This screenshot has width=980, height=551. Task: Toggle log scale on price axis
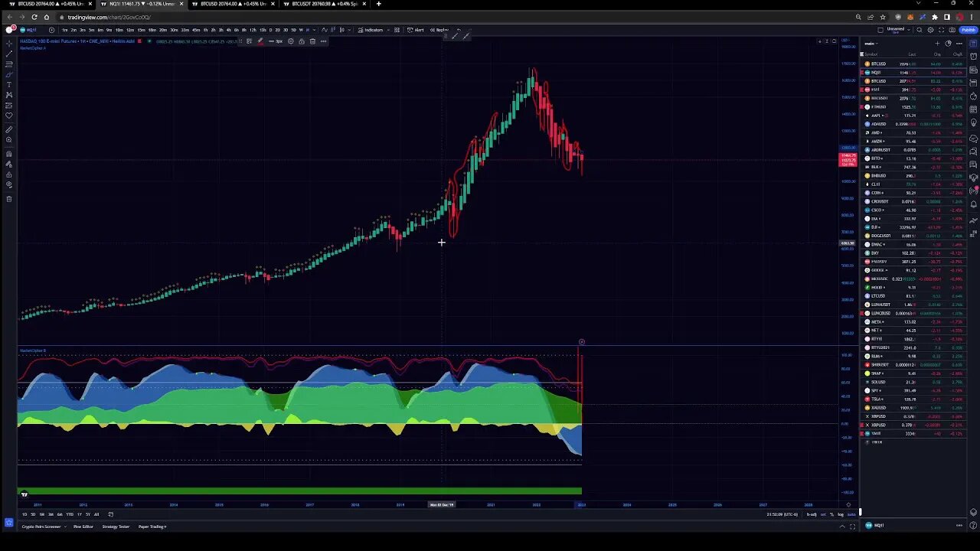click(841, 514)
